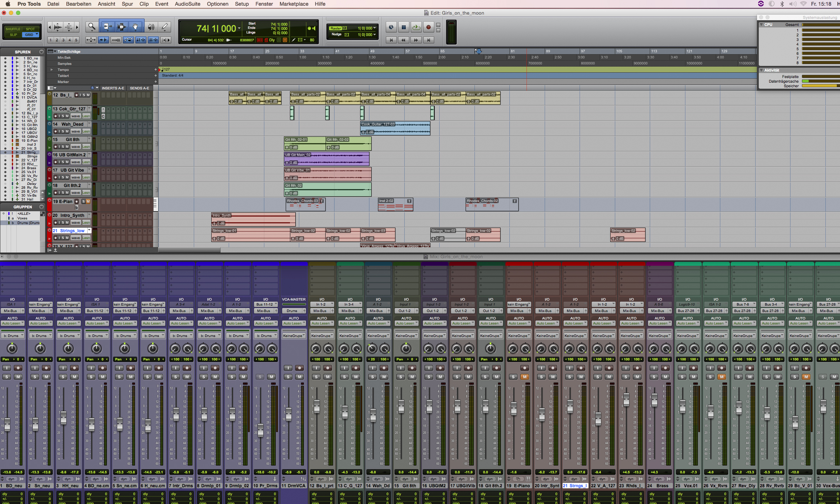Solo the 1 BD_neu mixer channel
The image size is (840, 504).
pos(6,377)
